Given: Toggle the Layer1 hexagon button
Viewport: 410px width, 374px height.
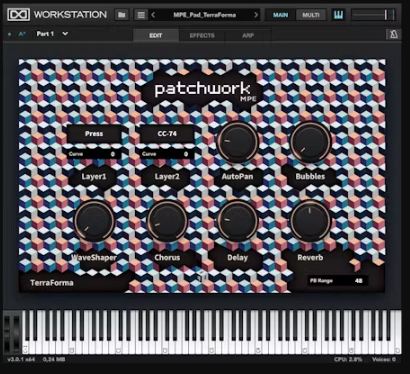Looking at the screenshot, I should [x=94, y=176].
